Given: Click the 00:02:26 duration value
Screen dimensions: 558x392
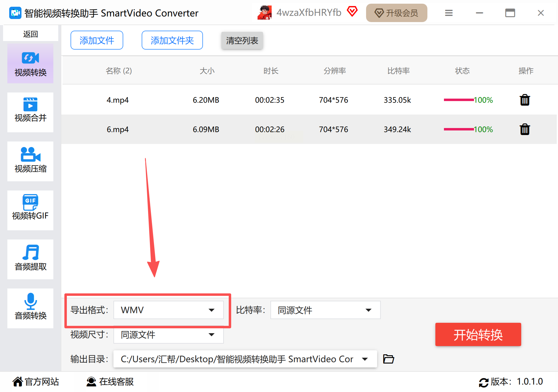Looking at the screenshot, I should point(270,130).
